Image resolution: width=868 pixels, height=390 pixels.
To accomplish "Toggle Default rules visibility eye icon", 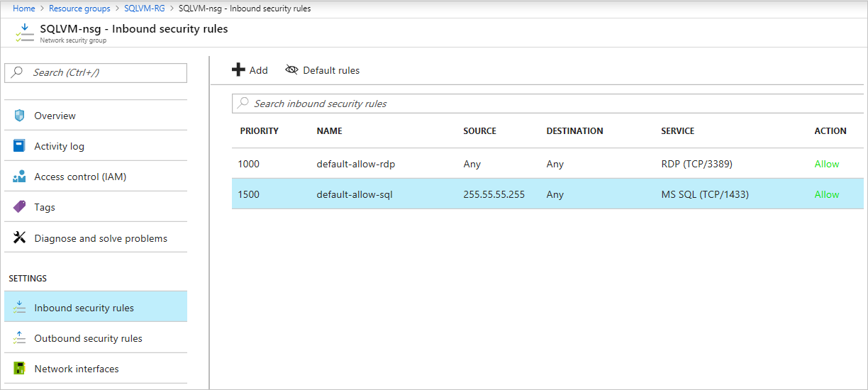I will pyautogui.click(x=291, y=70).
